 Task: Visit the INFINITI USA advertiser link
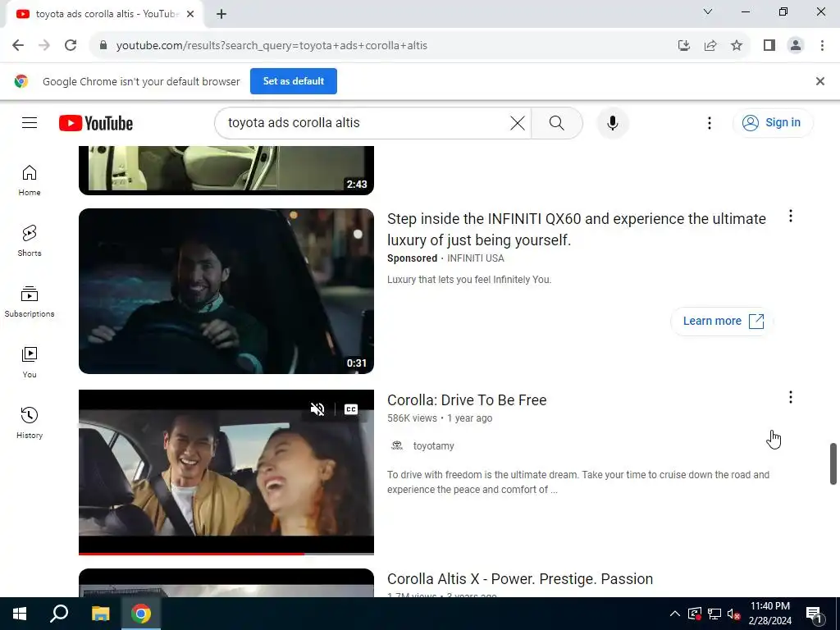(475, 258)
